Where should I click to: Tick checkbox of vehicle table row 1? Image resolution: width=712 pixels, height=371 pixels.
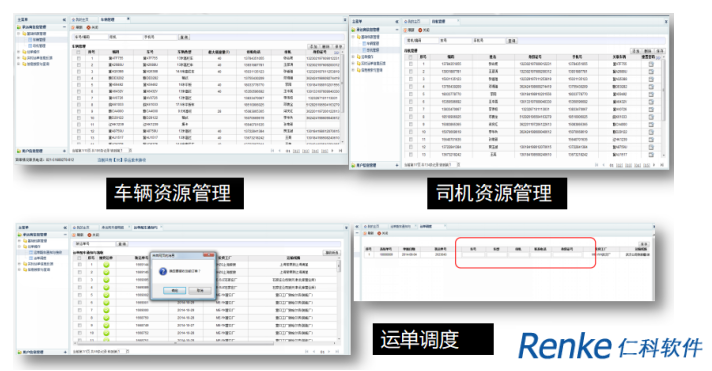(79, 59)
